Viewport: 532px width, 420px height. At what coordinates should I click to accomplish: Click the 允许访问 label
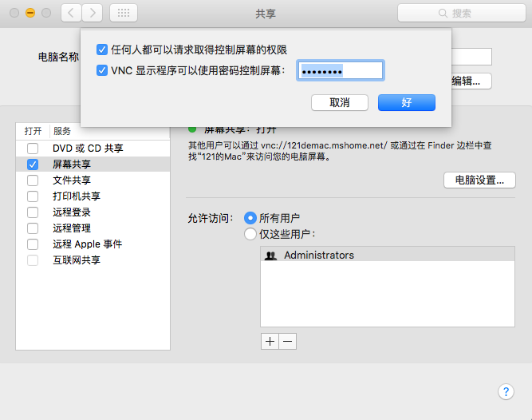pos(211,218)
